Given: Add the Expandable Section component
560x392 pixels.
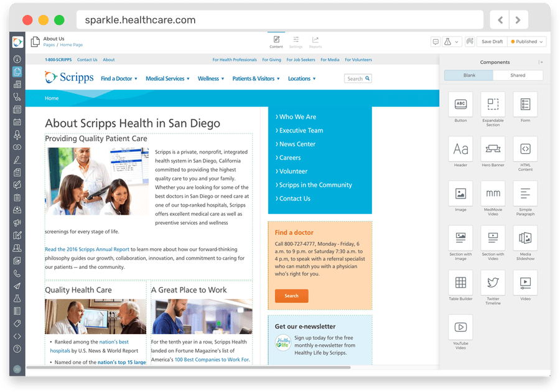Looking at the screenshot, I should [x=493, y=104].
